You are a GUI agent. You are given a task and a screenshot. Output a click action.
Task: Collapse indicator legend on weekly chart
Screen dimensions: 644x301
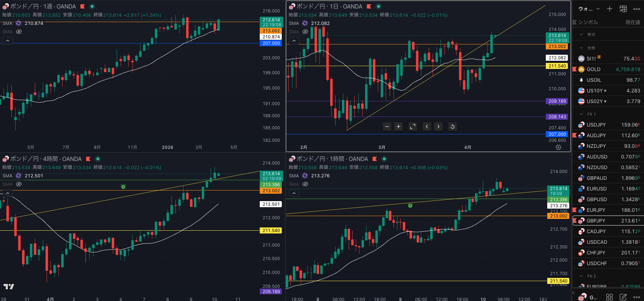click(x=7, y=41)
